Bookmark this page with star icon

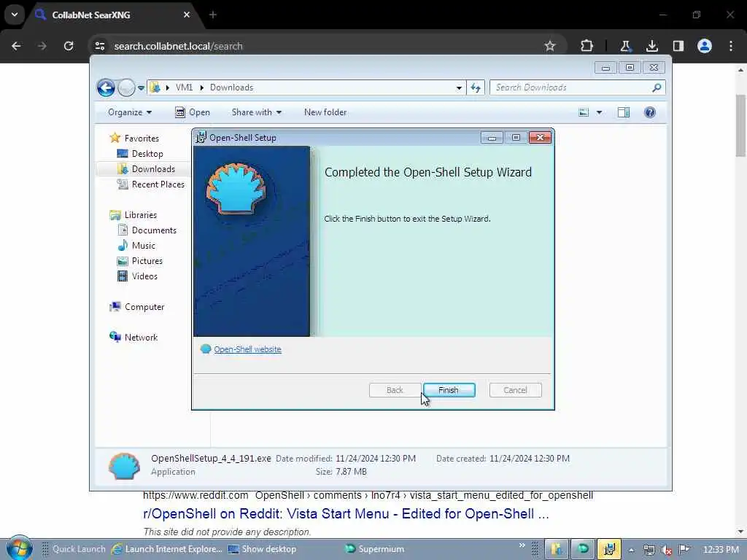(x=550, y=46)
